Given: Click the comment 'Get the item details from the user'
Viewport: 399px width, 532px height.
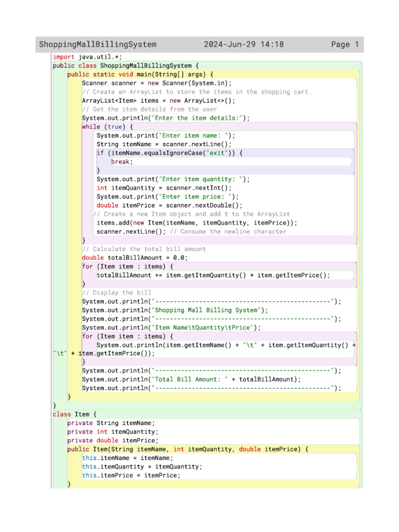Looking at the screenshot, I should point(149,110).
